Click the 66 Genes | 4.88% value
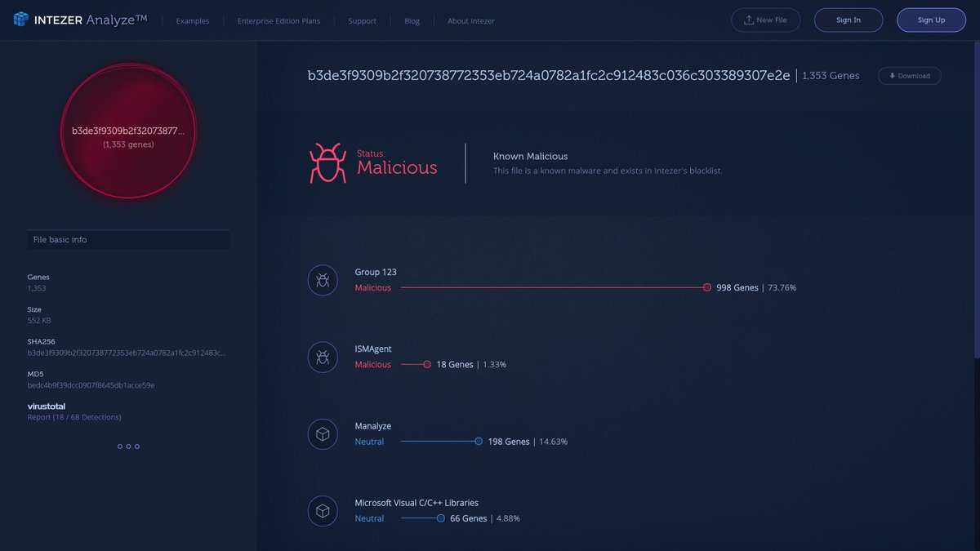This screenshot has width=980, height=551. [485, 518]
